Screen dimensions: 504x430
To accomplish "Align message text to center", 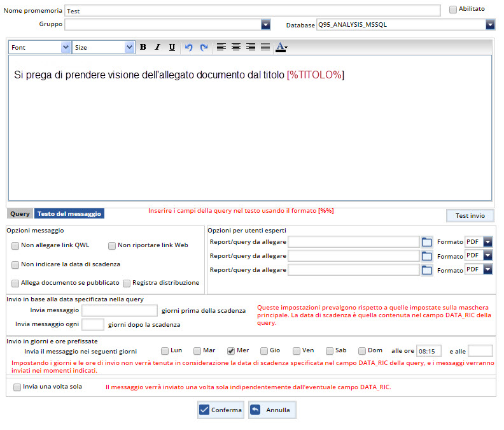I will 236,47.
